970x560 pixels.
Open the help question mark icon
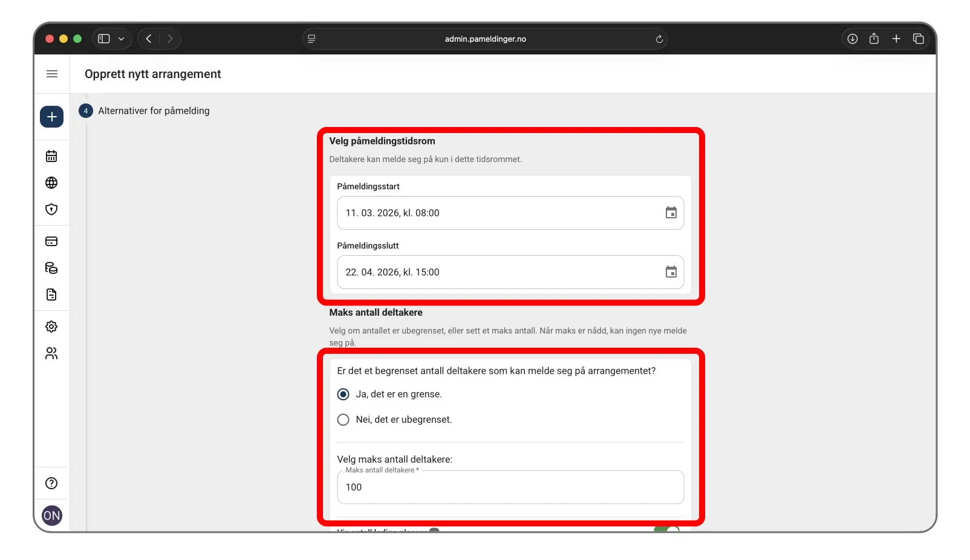(x=51, y=483)
